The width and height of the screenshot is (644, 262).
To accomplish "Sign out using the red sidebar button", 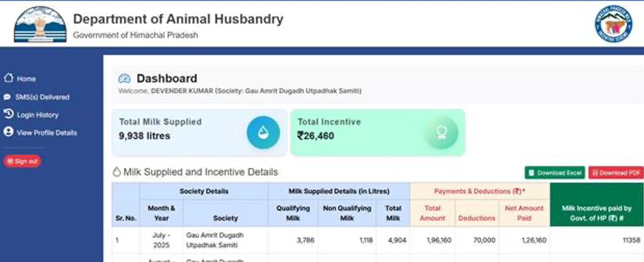I will click(22, 160).
